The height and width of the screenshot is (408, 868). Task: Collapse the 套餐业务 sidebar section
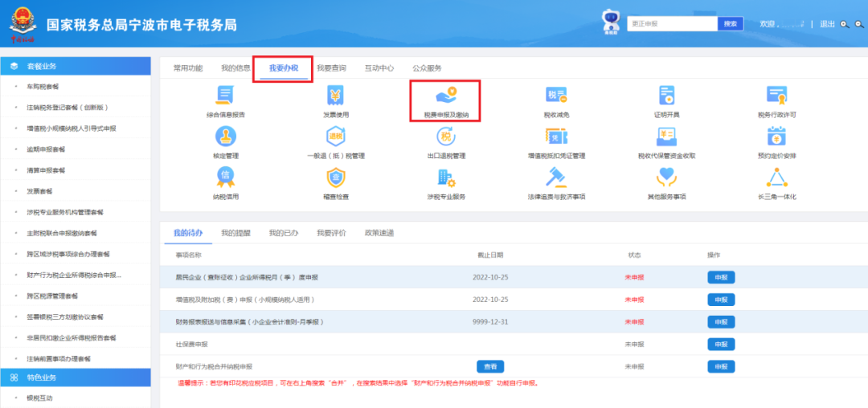pos(75,66)
